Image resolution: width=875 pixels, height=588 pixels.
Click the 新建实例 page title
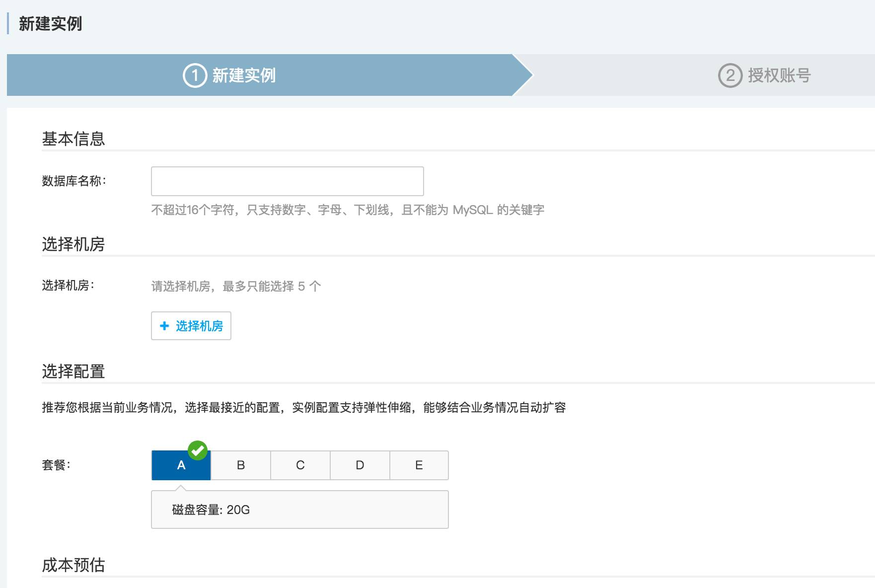click(x=51, y=24)
